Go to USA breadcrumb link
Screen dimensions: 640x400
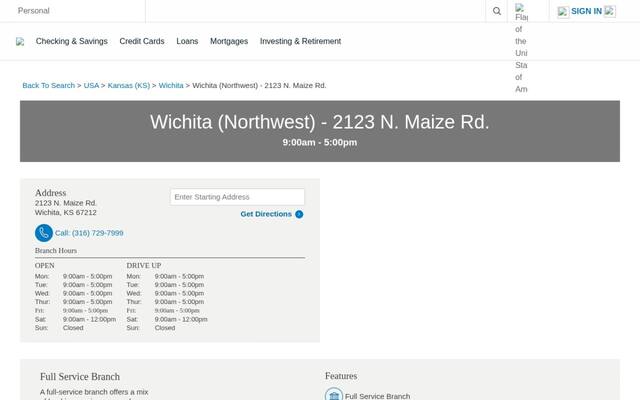[x=91, y=85]
